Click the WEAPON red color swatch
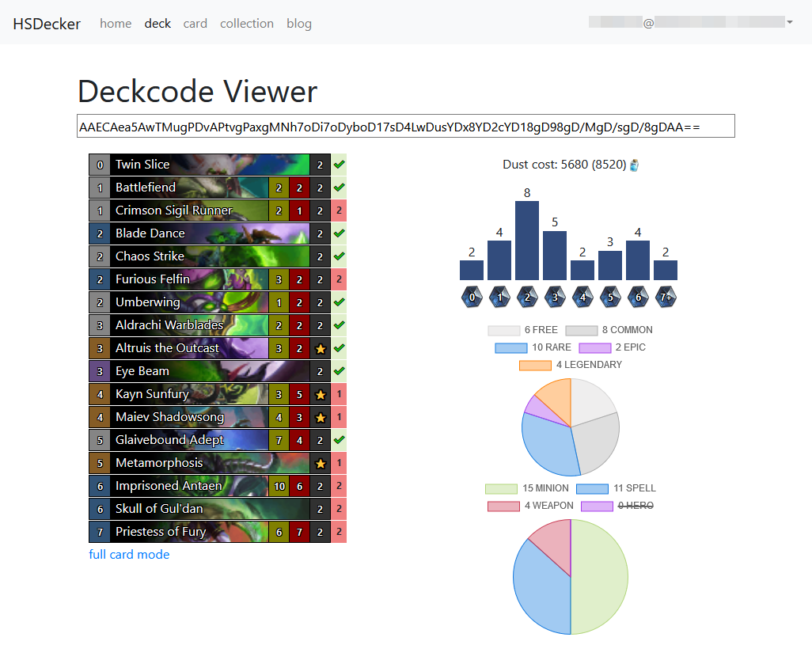The height and width of the screenshot is (660, 812). (503, 506)
